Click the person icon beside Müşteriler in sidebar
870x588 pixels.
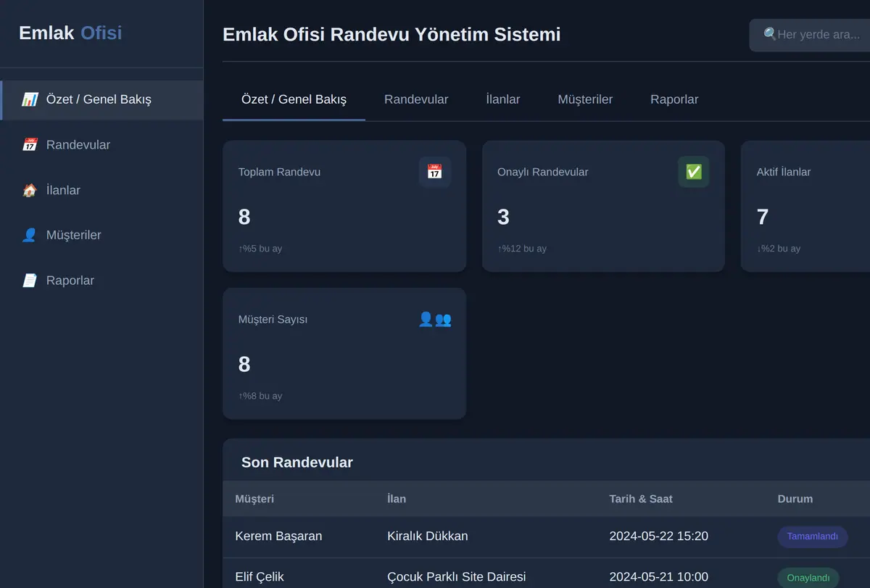[x=30, y=235]
